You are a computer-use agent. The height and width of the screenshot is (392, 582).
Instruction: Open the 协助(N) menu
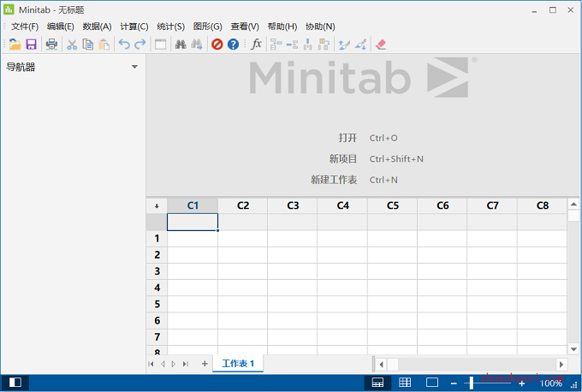320,27
